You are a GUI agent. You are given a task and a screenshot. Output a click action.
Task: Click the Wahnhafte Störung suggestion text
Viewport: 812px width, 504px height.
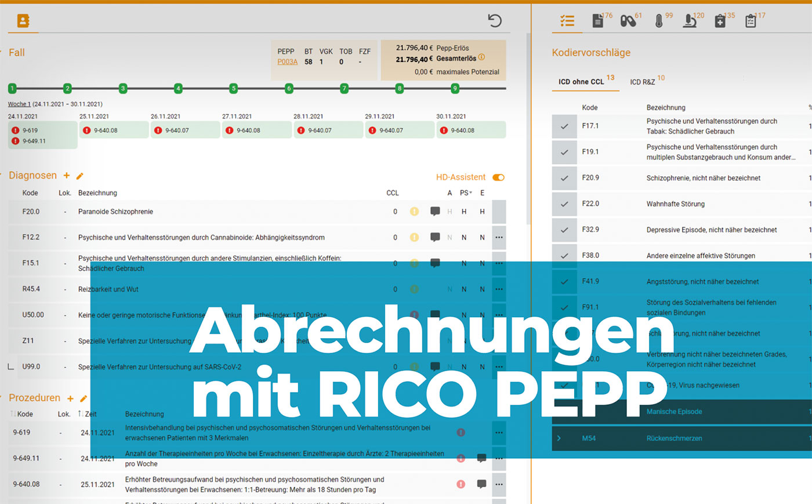point(676,204)
